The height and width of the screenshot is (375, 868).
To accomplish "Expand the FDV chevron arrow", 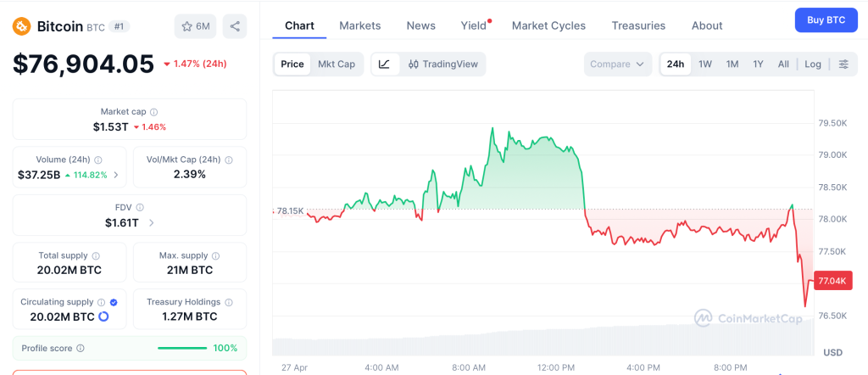I will [x=152, y=223].
